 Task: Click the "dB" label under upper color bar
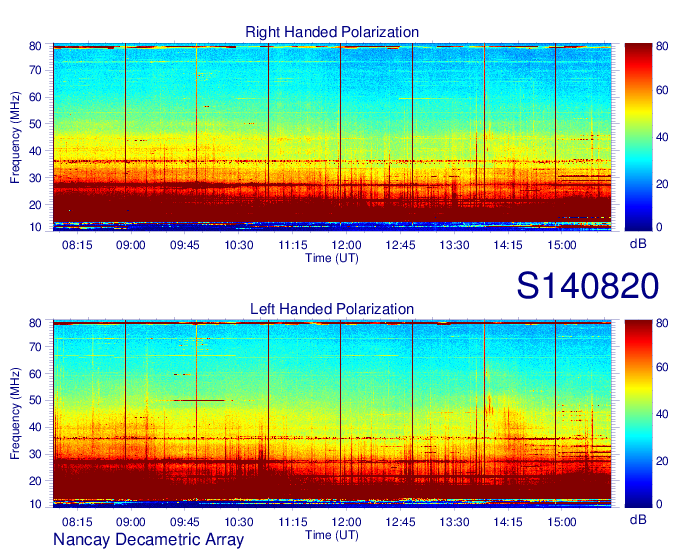click(x=638, y=244)
